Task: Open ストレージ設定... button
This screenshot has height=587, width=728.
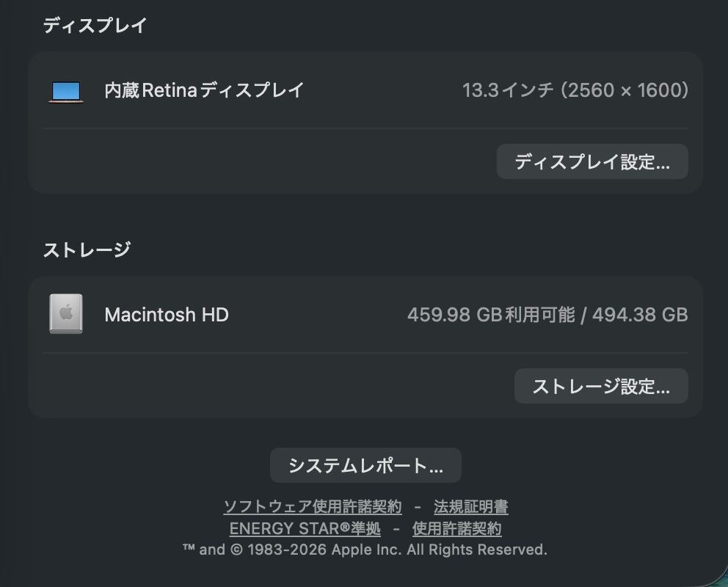Action: pyautogui.click(x=601, y=386)
